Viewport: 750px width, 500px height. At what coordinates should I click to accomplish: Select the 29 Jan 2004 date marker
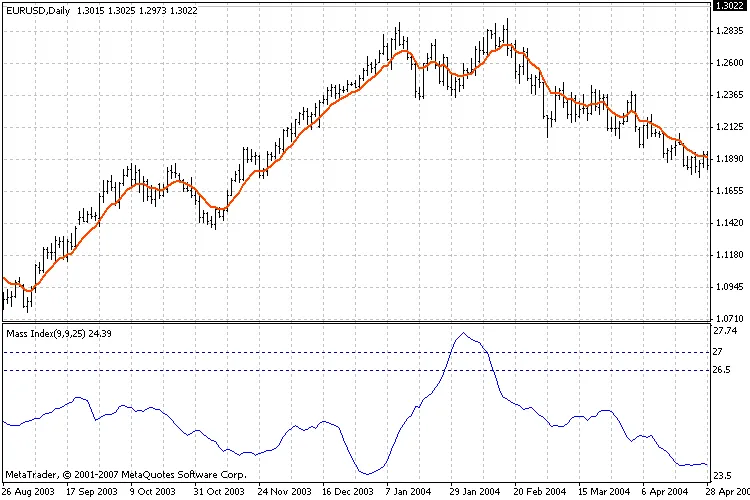474,492
